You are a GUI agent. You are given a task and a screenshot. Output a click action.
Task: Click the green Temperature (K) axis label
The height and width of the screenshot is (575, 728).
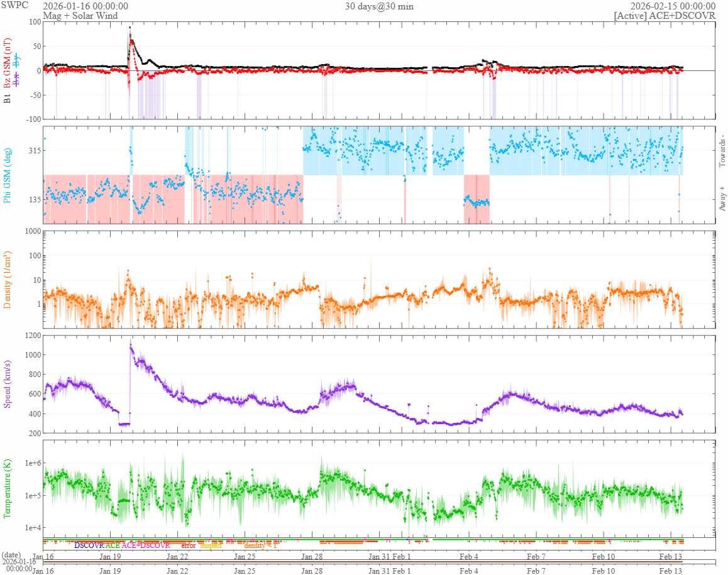7,489
